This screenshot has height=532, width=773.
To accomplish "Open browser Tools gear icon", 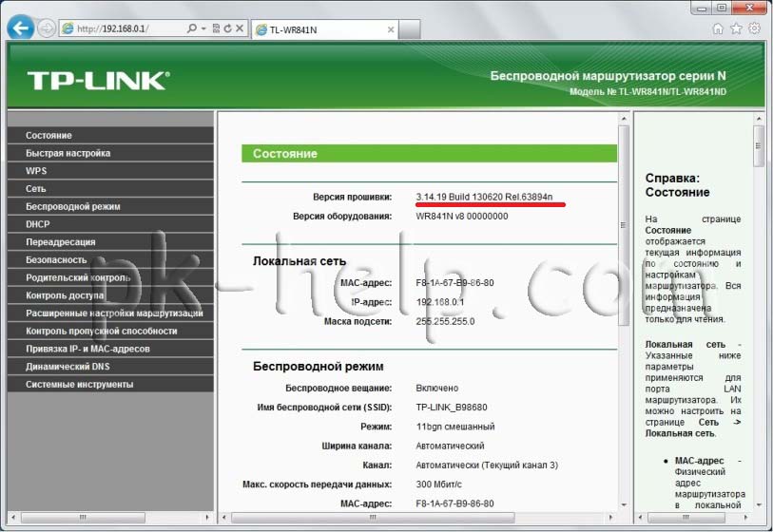I will coord(754,28).
